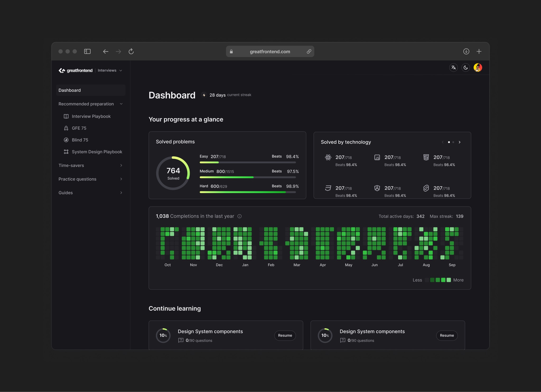
Task: Click the completions info icon
Action: click(240, 216)
